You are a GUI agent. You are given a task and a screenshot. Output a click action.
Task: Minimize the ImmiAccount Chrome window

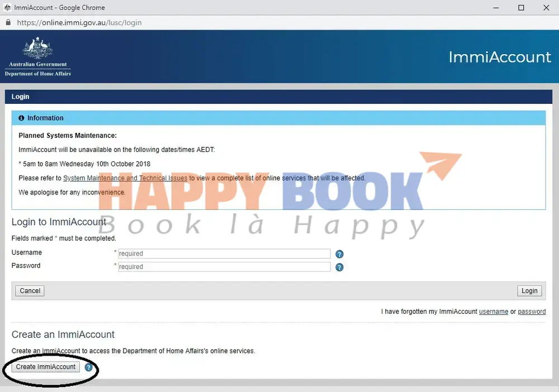coord(495,8)
